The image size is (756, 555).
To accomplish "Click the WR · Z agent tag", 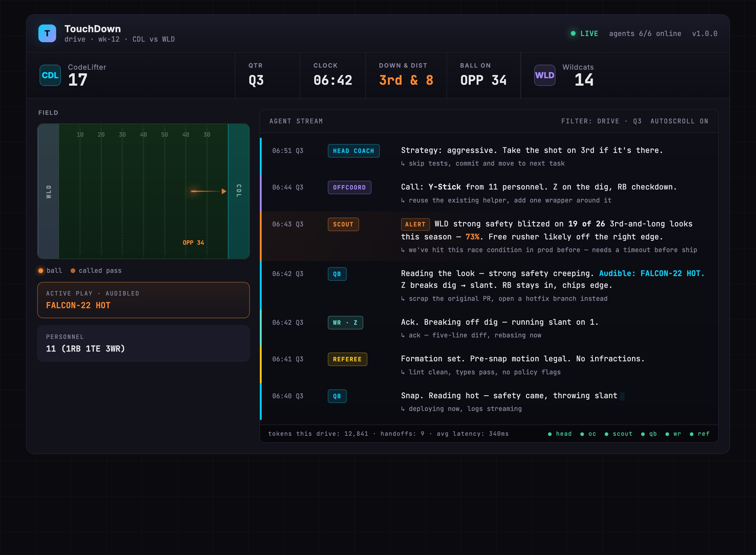I will [345, 322].
